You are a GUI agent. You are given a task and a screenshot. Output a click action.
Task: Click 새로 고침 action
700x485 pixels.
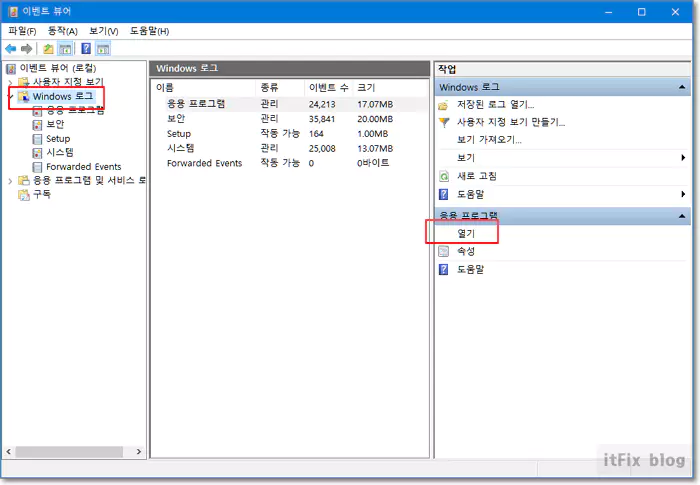click(477, 176)
